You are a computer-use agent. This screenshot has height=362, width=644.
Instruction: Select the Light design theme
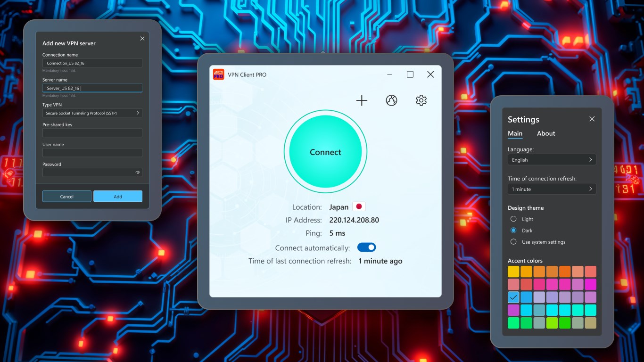tap(513, 219)
